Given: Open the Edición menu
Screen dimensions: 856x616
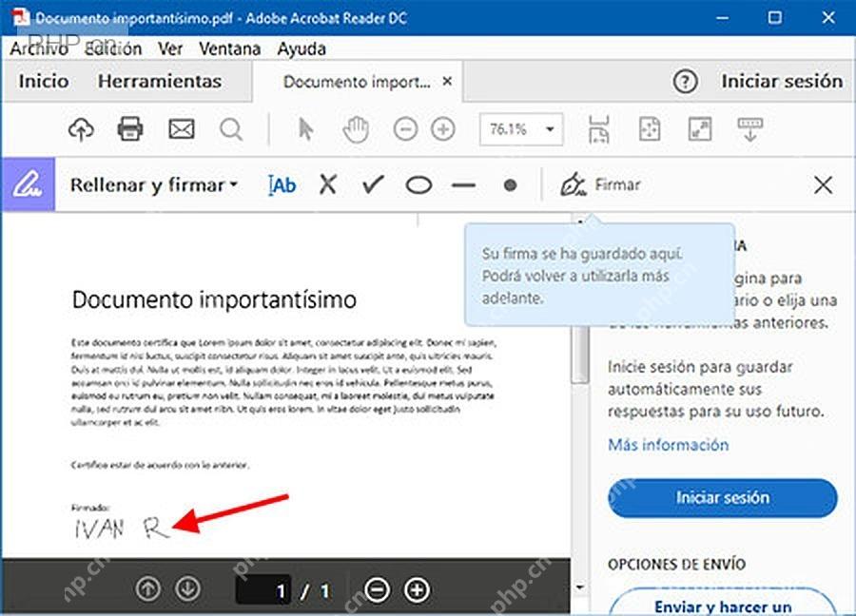Looking at the screenshot, I should coord(113,48).
